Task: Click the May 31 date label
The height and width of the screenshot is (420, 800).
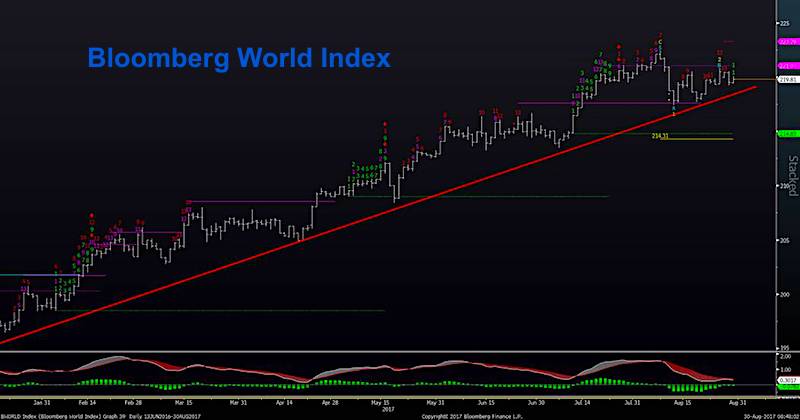Action: [435, 403]
